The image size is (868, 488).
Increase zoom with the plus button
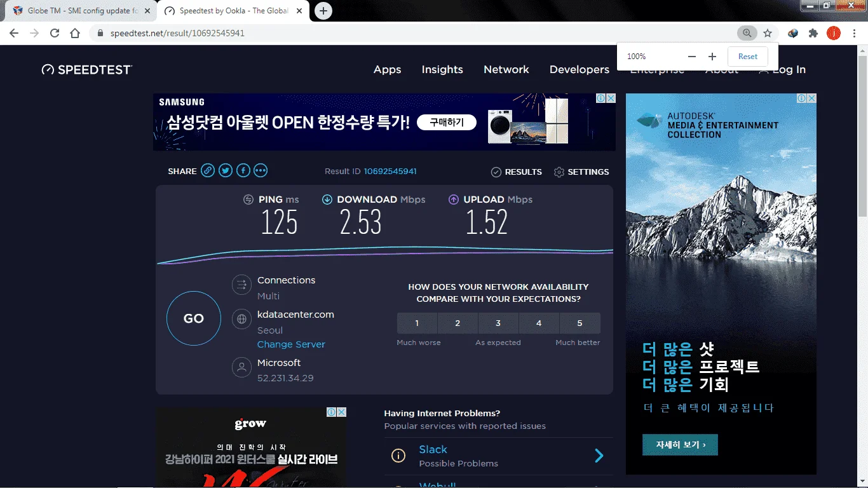coord(712,57)
